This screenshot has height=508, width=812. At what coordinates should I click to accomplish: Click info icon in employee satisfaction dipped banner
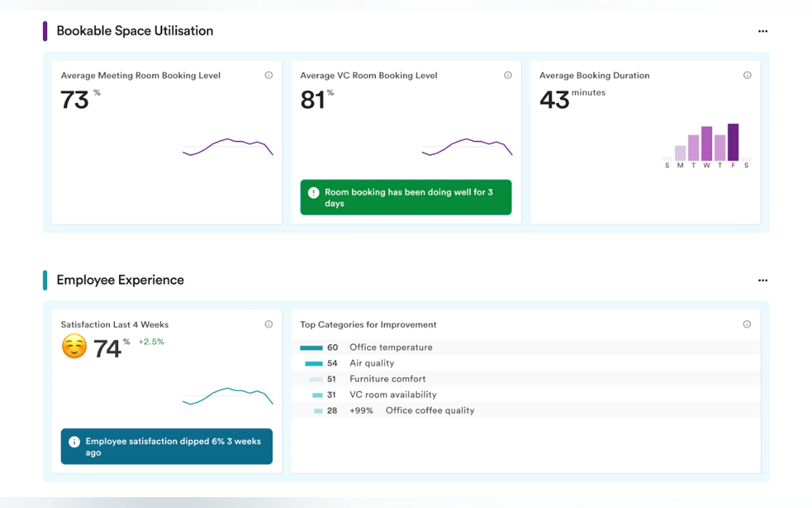point(74,441)
